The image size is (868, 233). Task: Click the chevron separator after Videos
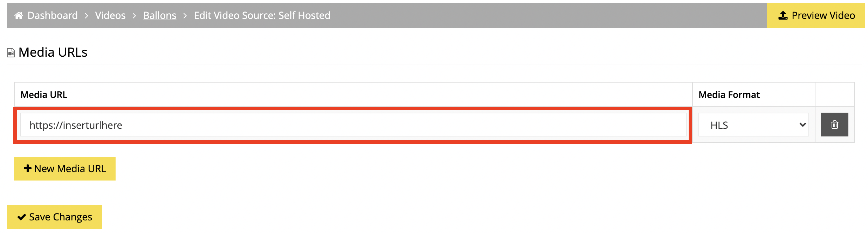[134, 16]
